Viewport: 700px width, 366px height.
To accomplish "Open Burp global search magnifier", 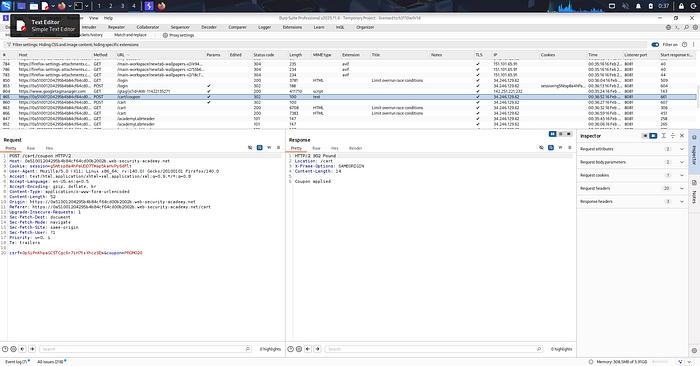I will pos(686,27).
